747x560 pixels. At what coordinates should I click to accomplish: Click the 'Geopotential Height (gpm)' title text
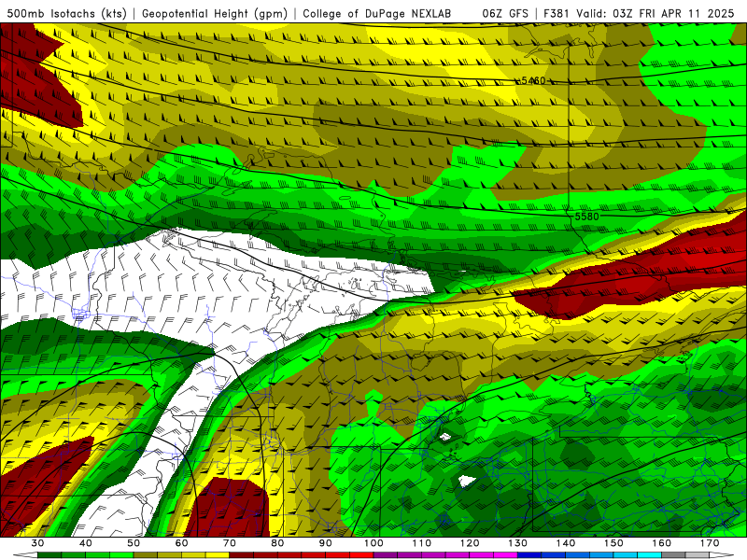coord(215,13)
